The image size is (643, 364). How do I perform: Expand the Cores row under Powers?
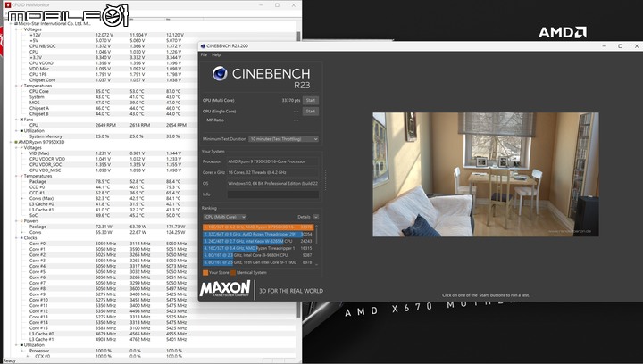pos(22,232)
